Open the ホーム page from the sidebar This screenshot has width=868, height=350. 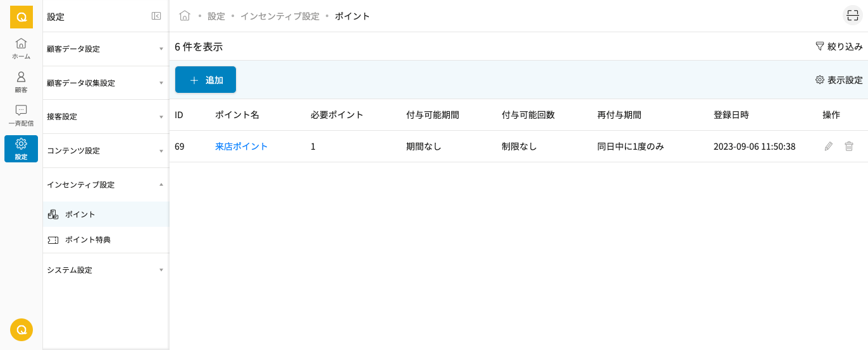[x=21, y=49]
